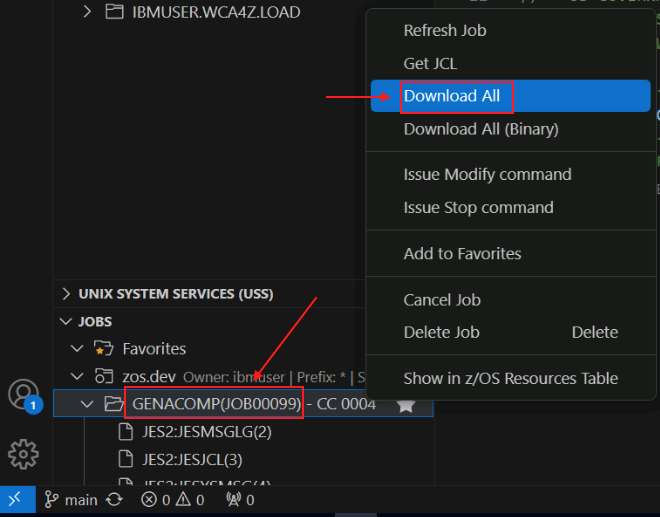
Task: Collapse the JOBS section
Action: click(x=66, y=322)
